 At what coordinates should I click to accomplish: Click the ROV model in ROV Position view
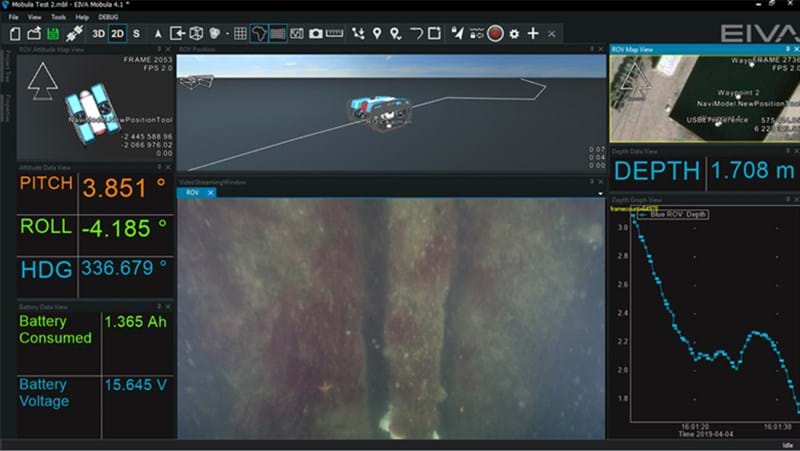pyautogui.click(x=378, y=110)
